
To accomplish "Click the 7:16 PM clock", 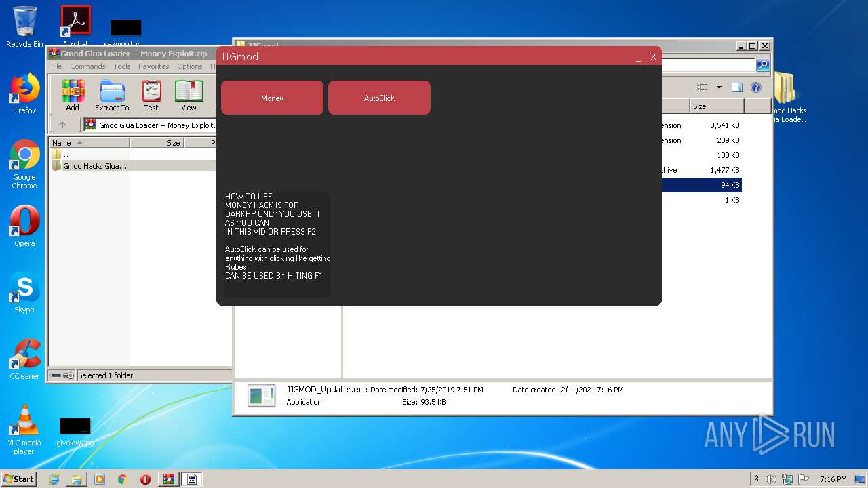I will coord(833,479).
